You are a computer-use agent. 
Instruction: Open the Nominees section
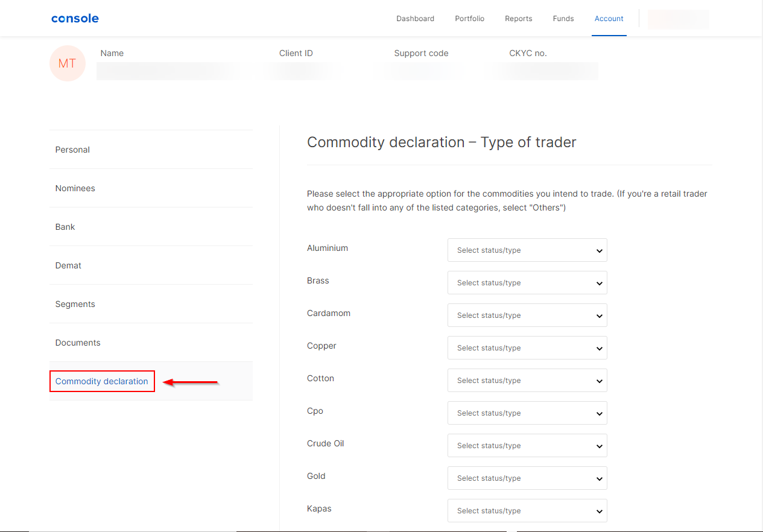pyautogui.click(x=151, y=188)
